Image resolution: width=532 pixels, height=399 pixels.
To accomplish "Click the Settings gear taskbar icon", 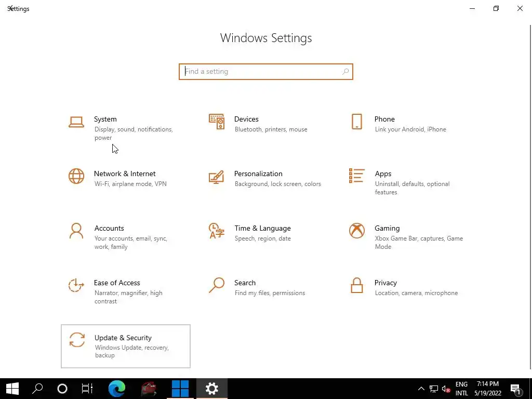I will click(x=212, y=389).
